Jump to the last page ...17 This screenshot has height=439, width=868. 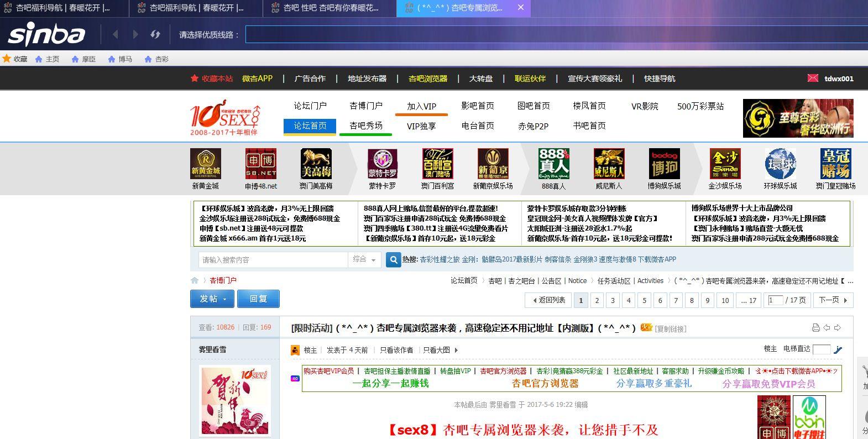[749, 300]
